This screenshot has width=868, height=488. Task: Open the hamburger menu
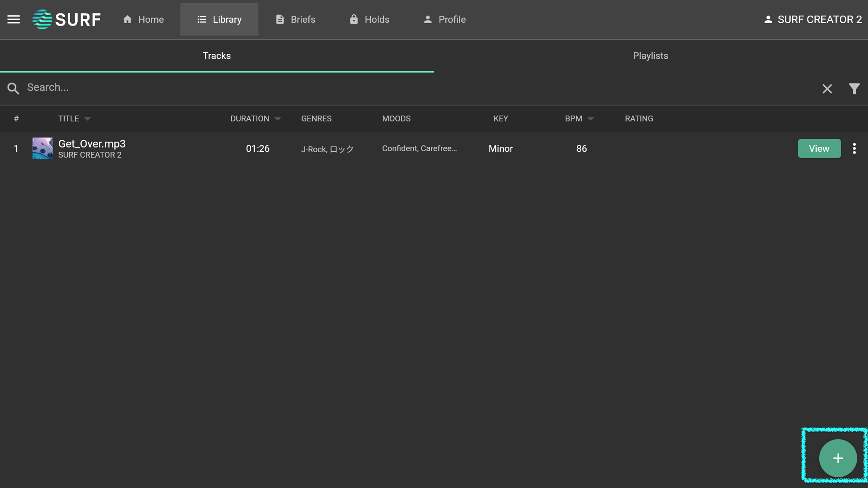[x=13, y=19]
